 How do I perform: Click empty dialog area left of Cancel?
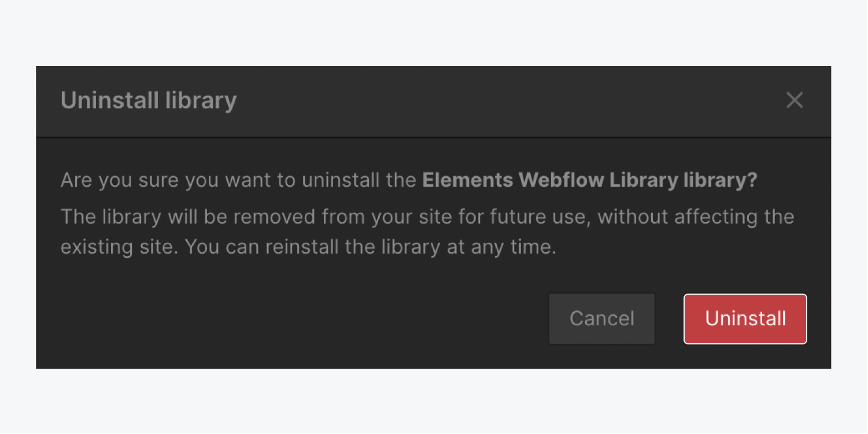tap(289, 319)
